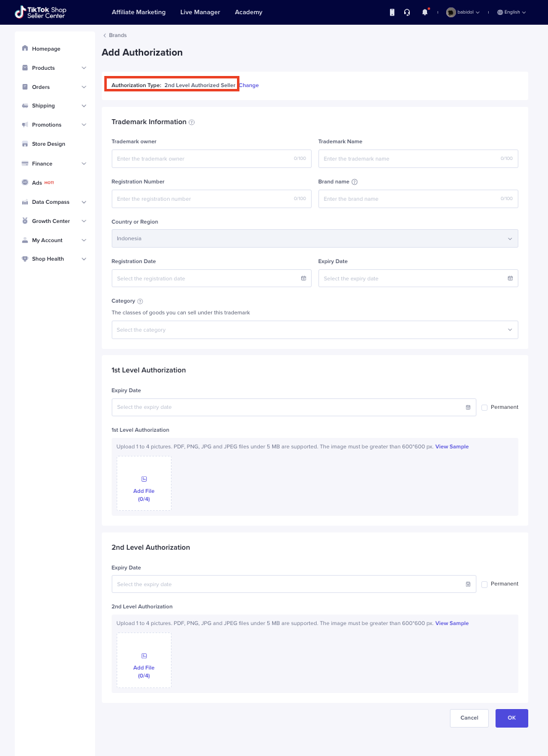Open the Select the category dropdown
548x756 pixels.
314,330
